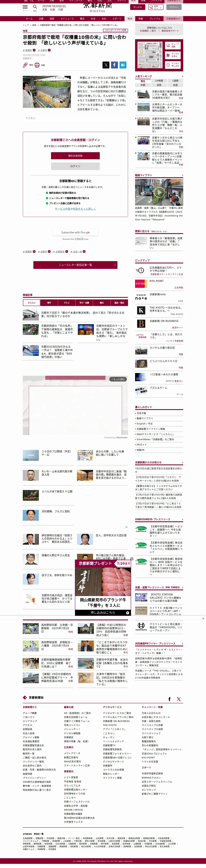Filter ranking by 滋賀
The height and width of the screenshot is (868, 206).
pyautogui.click(x=159, y=85)
